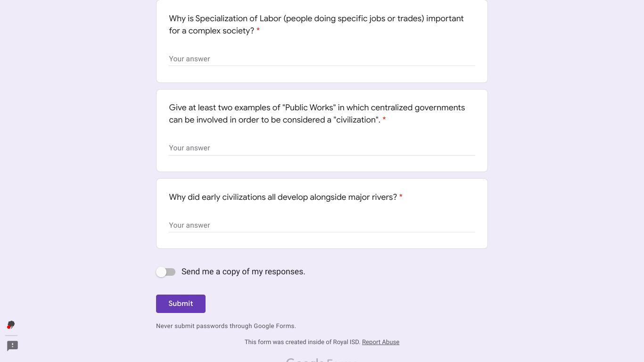Click the red asterisk on the rivers question
Screen dimensions: 644x362
[x=401, y=197]
